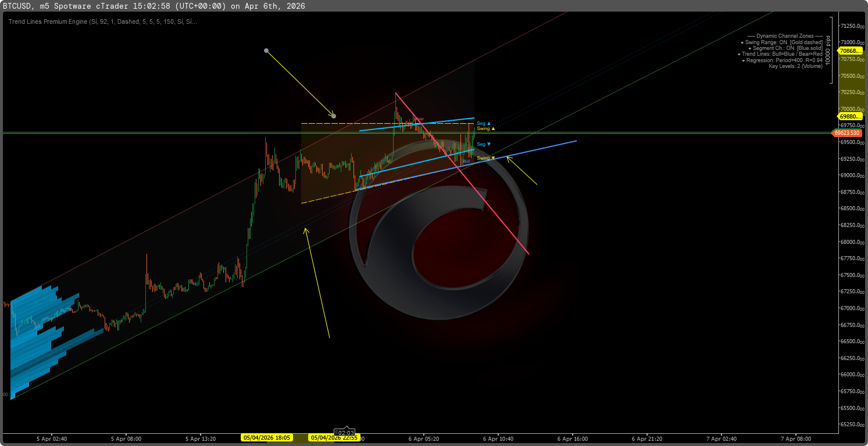Select the Swing ▲ gold swing marker
868x446 pixels.
click(x=484, y=128)
